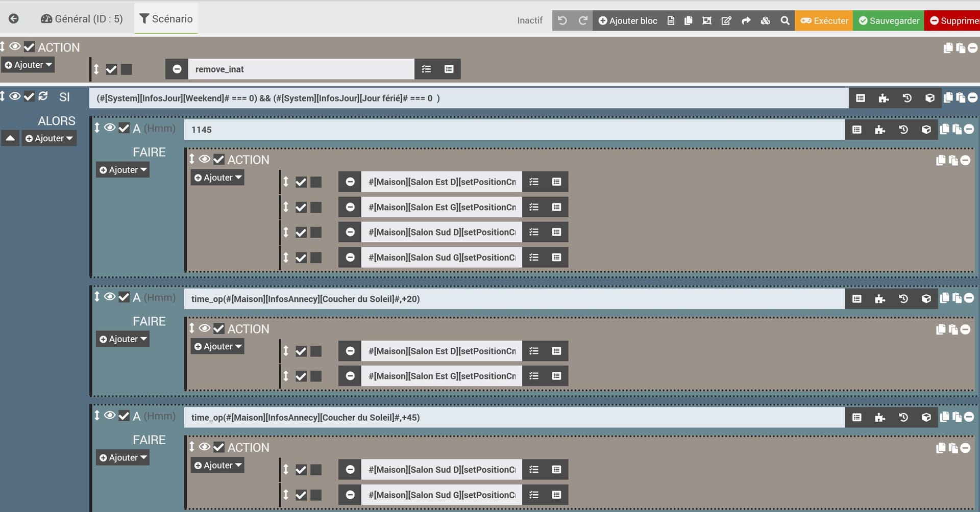The height and width of the screenshot is (512, 980).
Task: Click the Ajouter bloc button
Action: 628,20
